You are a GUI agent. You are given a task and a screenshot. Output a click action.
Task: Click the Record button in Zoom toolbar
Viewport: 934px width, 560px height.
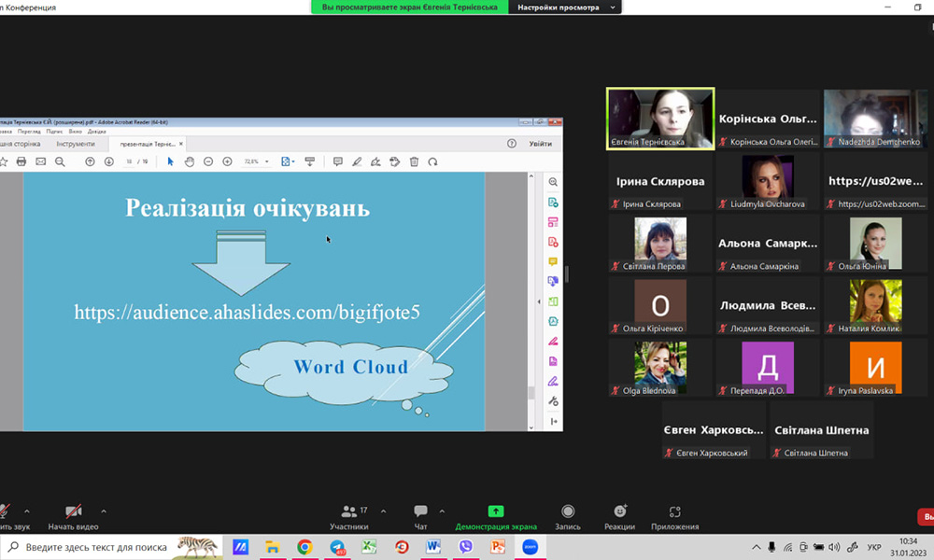[568, 516]
